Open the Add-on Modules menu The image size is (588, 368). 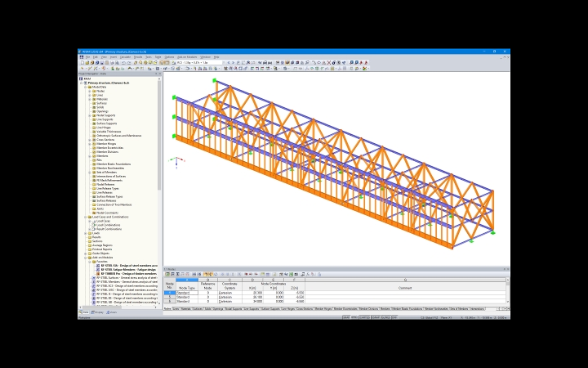point(188,57)
